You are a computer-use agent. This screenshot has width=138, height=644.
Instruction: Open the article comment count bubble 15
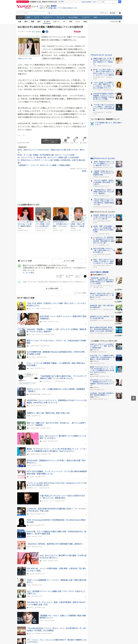(x=34, y=32)
